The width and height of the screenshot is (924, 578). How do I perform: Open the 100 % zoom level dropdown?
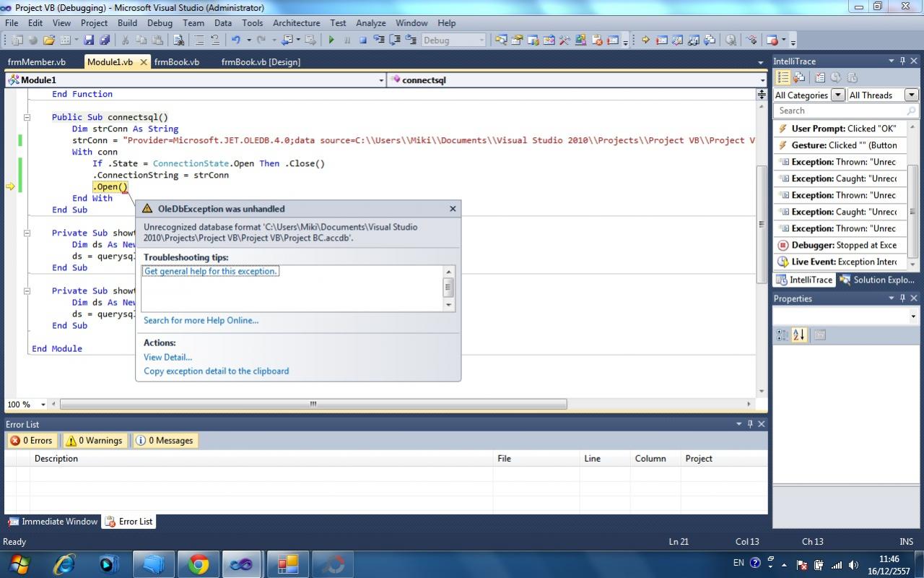coord(43,405)
